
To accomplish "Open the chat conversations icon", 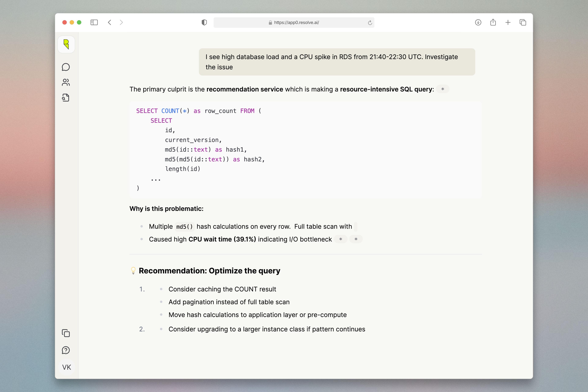I will (66, 67).
